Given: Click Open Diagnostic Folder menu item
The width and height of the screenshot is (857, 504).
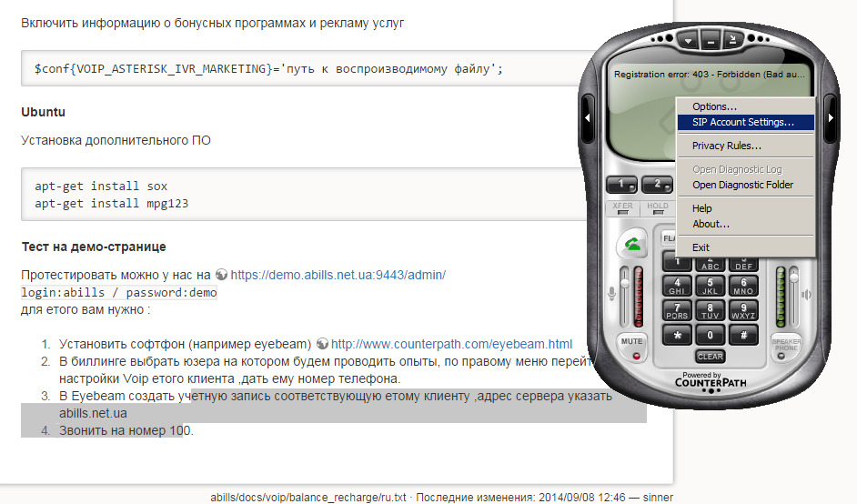Looking at the screenshot, I should pyautogui.click(x=742, y=185).
